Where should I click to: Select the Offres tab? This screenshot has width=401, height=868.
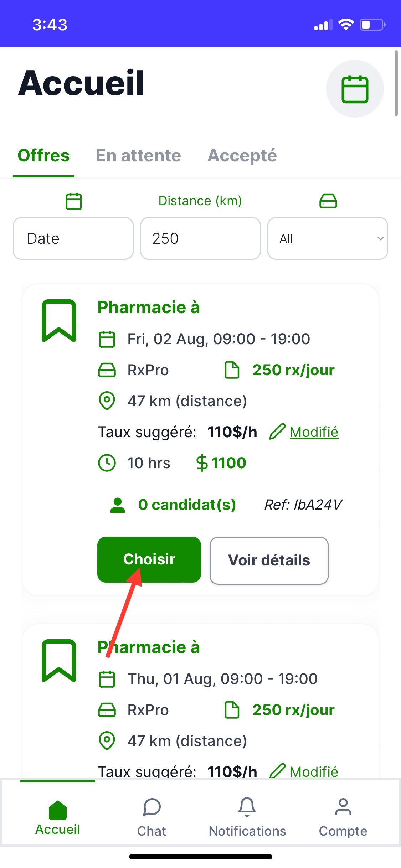pyautogui.click(x=43, y=156)
